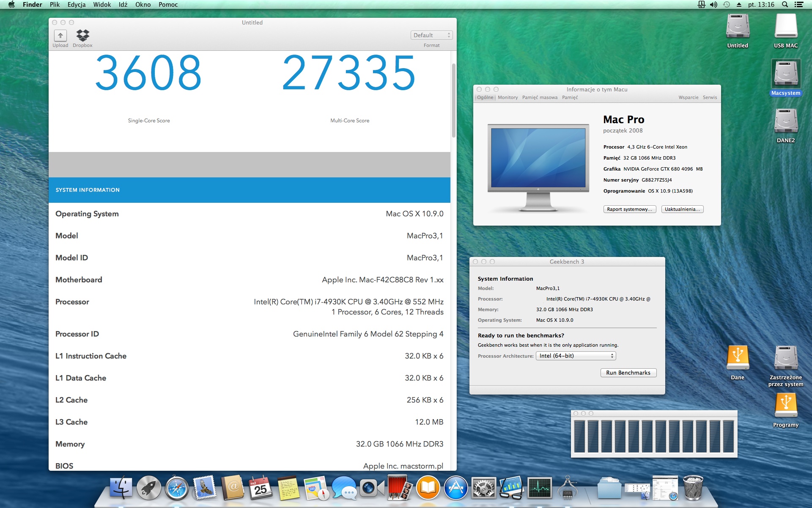Open the Plik menu
812x508 pixels.
[x=55, y=5]
